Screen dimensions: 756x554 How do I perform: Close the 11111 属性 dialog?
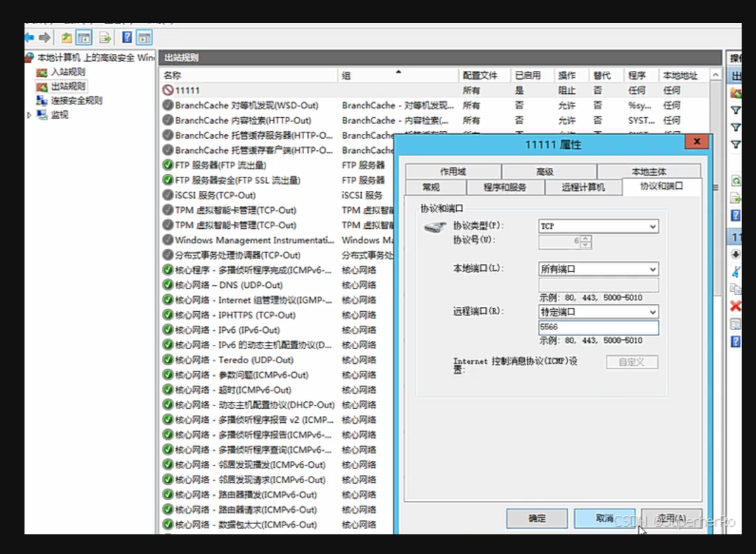pos(696,142)
